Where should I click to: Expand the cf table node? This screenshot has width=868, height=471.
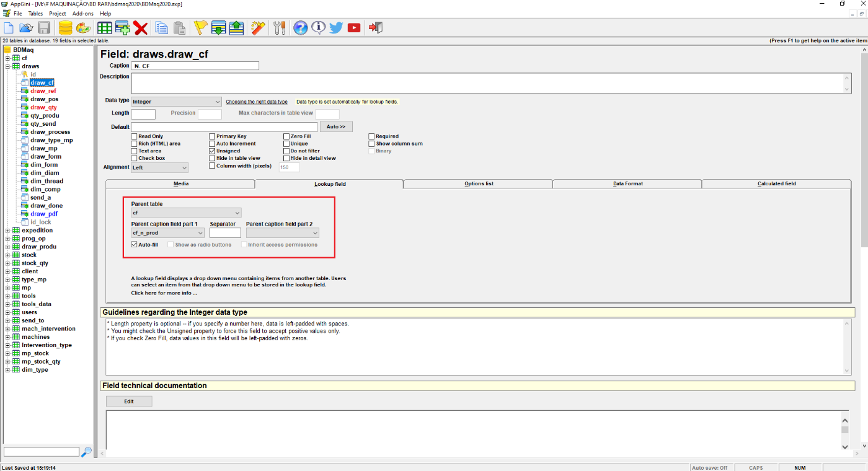click(8, 58)
